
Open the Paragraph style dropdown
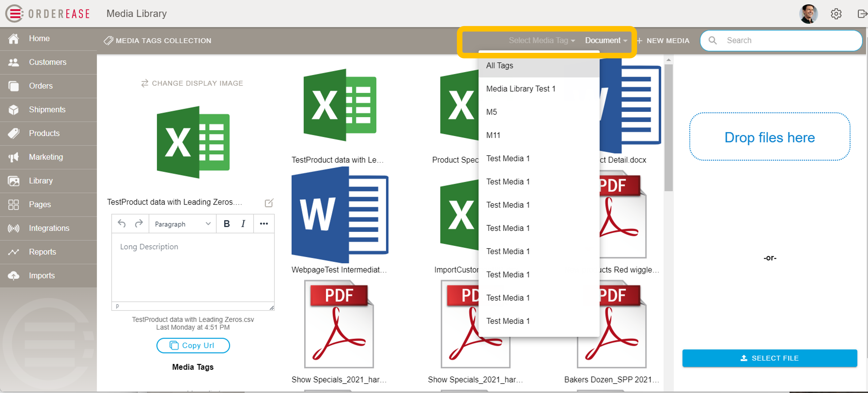pyautogui.click(x=182, y=224)
